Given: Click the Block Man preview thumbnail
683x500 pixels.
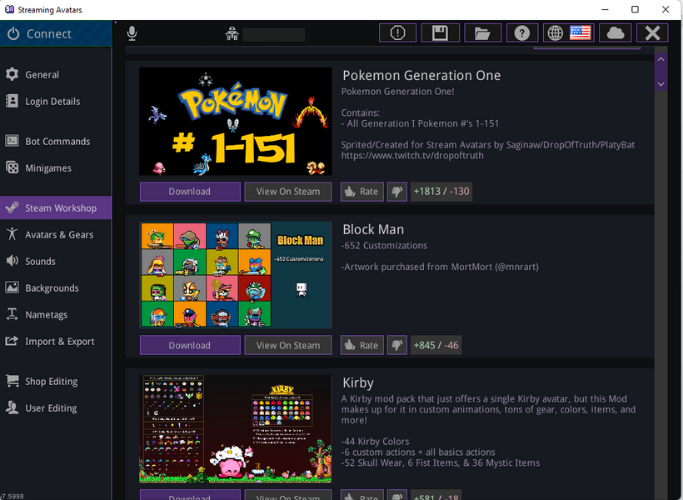Looking at the screenshot, I should (235, 275).
